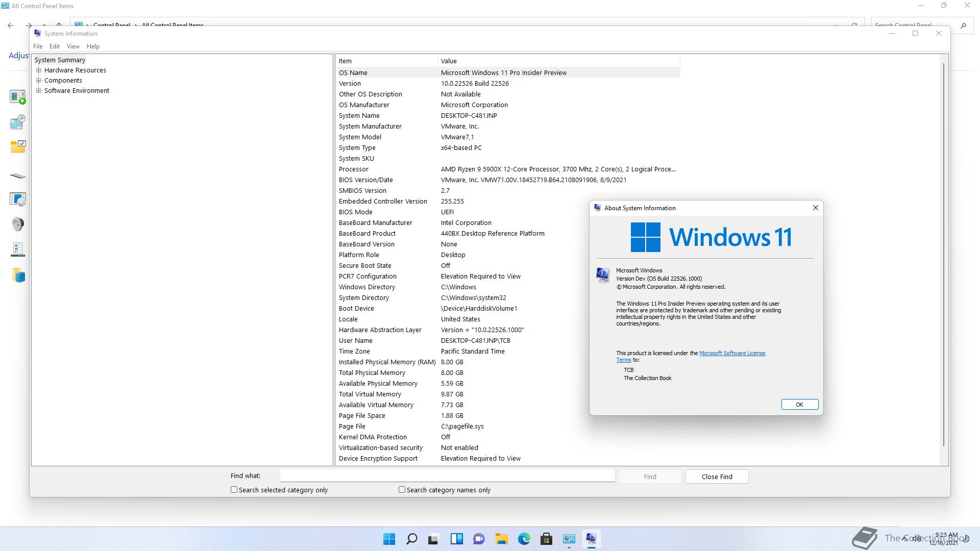Open Taskbar settings icon in Control Panel list
The height and width of the screenshot is (551, 980).
(x=17, y=249)
